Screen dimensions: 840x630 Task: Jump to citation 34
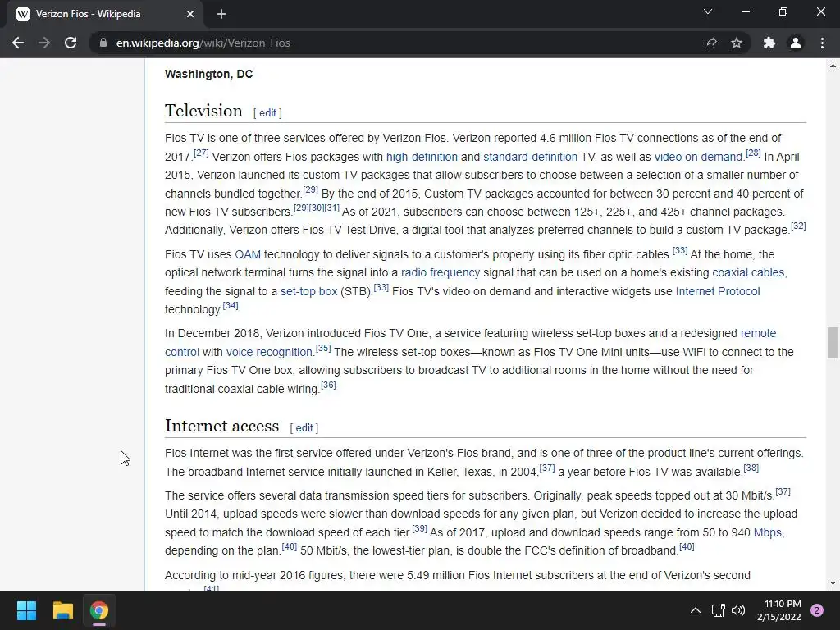coord(231,305)
